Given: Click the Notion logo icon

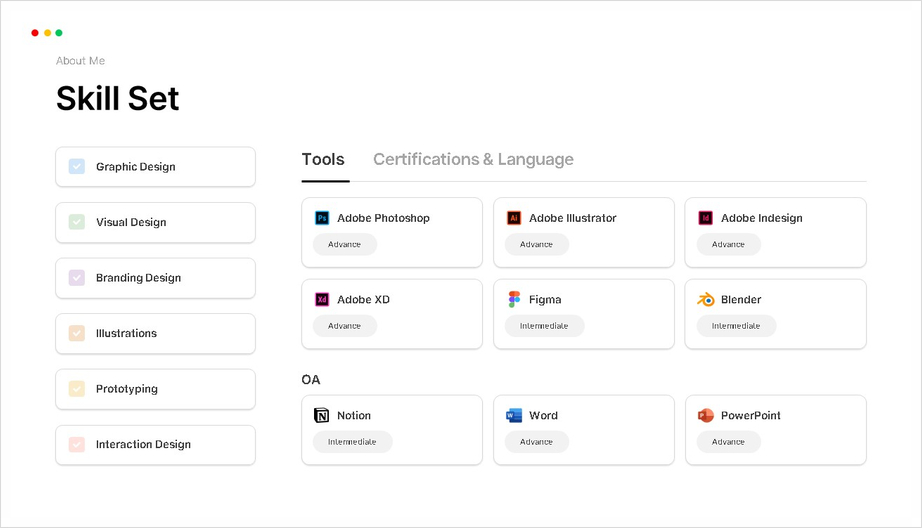Looking at the screenshot, I should click(322, 415).
